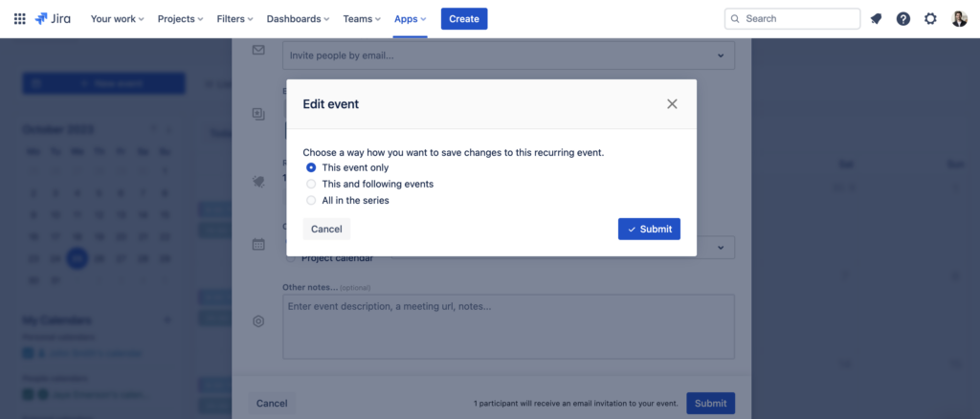Open the settings gear icon
This screenshot has width=980, height=419.
[x=930, y=18]
